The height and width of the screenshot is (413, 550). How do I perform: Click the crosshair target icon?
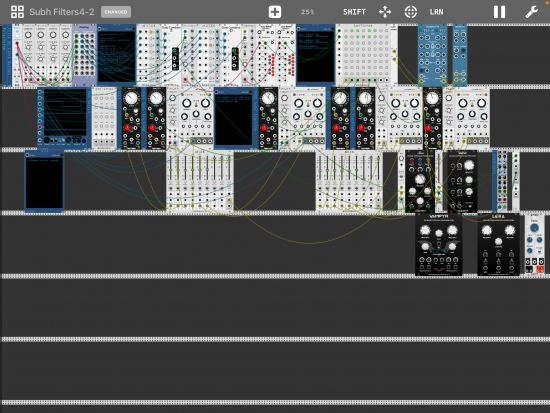(410, 12)
